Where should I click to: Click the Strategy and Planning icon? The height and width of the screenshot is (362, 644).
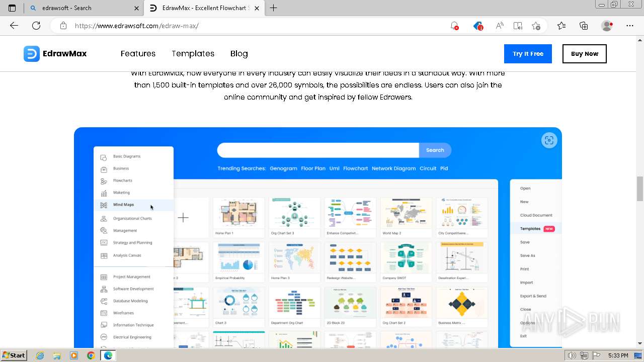coord(104,243)
